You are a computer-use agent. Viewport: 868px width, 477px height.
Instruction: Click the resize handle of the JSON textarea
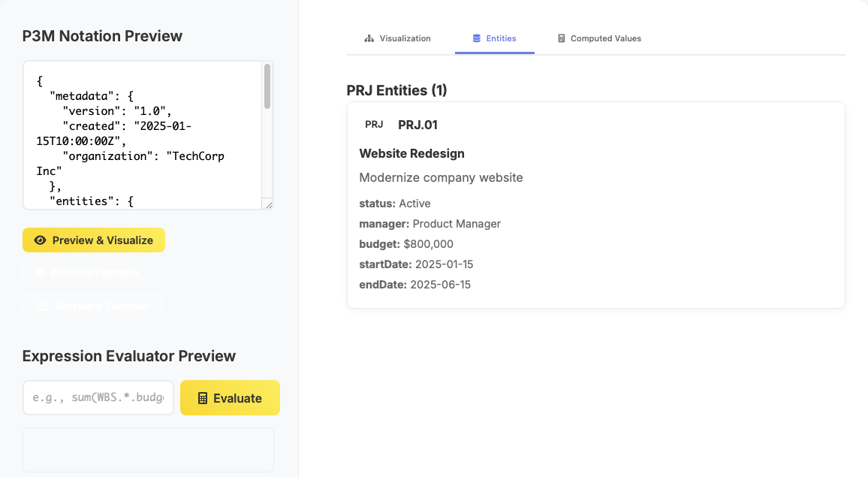click(268, 204)
